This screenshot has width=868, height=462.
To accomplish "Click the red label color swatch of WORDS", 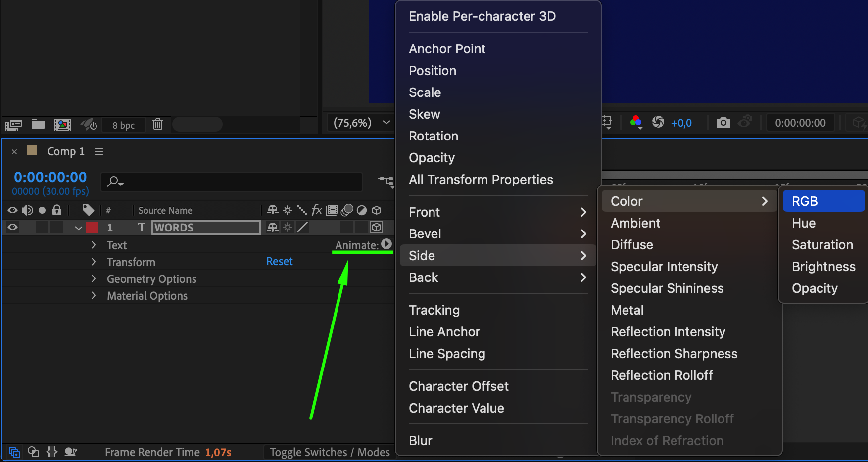I will (x=92, y=227).
